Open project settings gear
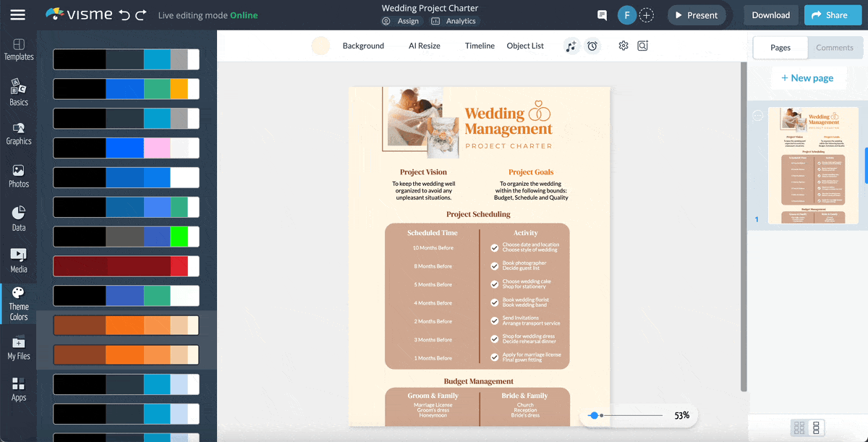Image resolution: width=868 pixels, height=442 pixels. pyautogui.click(x=623, y=45)
